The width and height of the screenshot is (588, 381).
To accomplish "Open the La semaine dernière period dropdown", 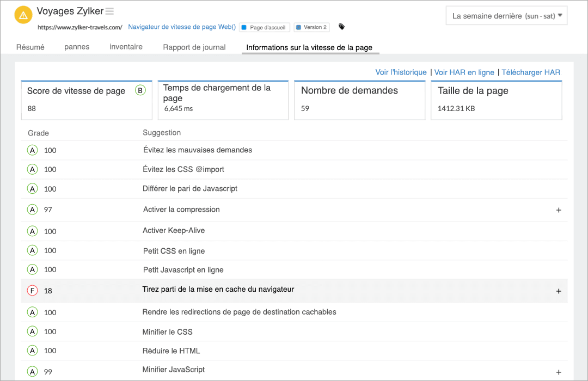I will click(x=506, y=16).
